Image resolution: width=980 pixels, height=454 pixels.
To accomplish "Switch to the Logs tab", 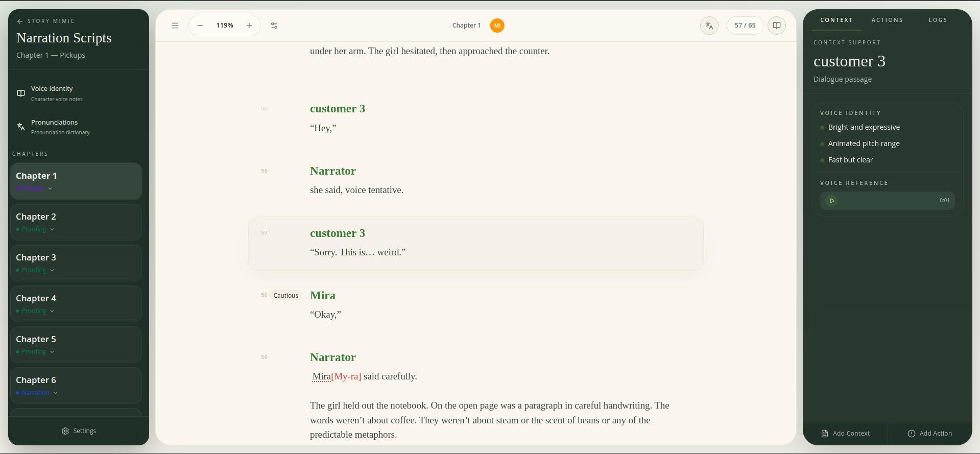I will pos(938,20).
